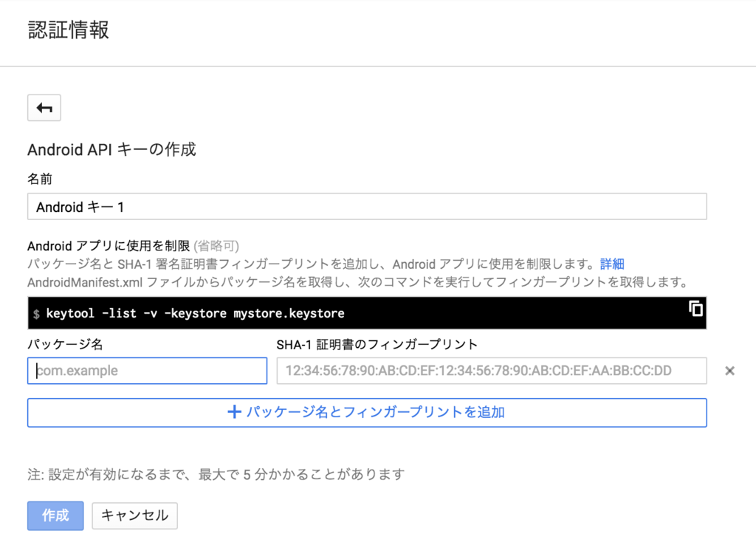756x559 pixels.
Task: Click the パッケージ名とフィンガープリントを追加 button
Action: (x=367, y=413)
